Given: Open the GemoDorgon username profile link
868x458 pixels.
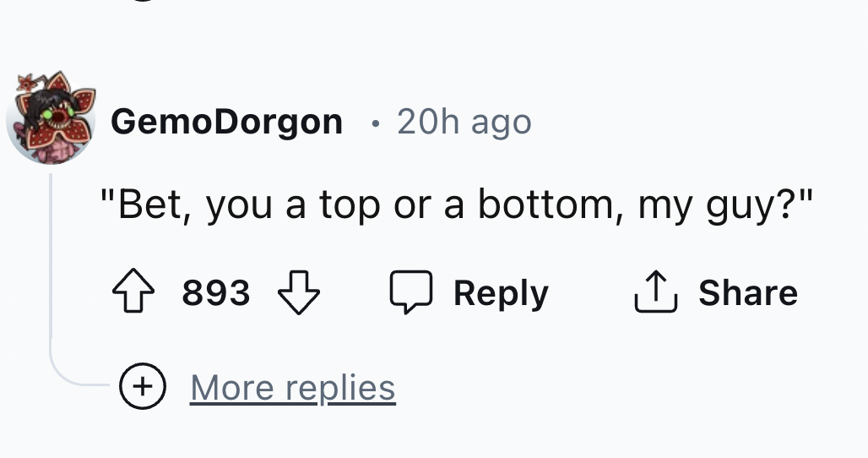Looking at the screenshot, I should click(226, 122).
